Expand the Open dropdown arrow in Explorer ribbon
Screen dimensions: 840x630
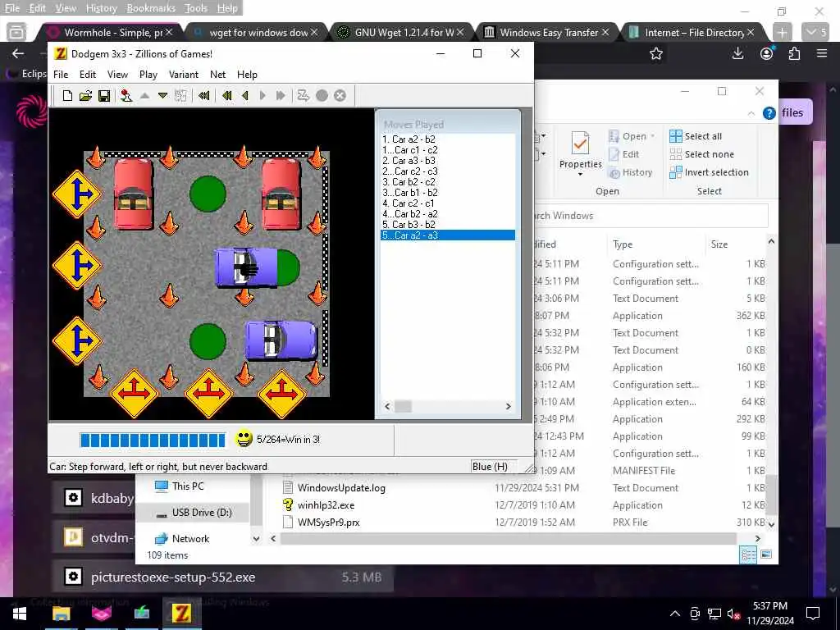(x=652, y=137)
